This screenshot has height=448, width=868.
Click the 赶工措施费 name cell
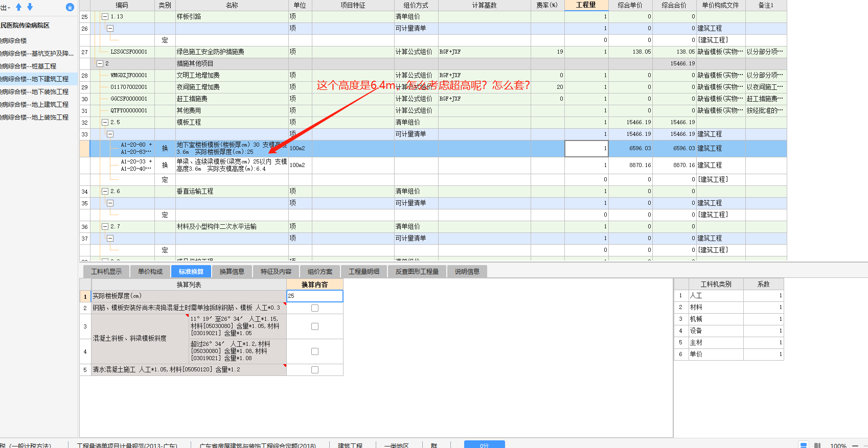[232, 99]
